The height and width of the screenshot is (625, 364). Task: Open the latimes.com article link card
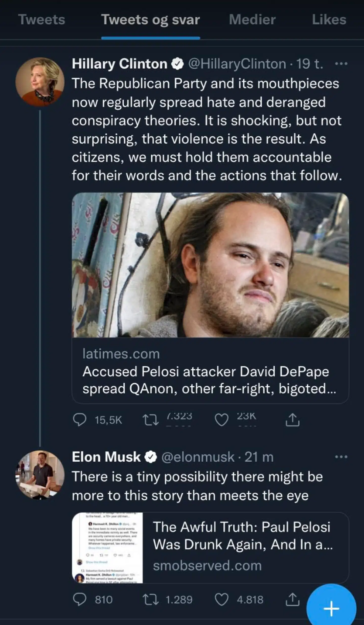pos(210,371)
